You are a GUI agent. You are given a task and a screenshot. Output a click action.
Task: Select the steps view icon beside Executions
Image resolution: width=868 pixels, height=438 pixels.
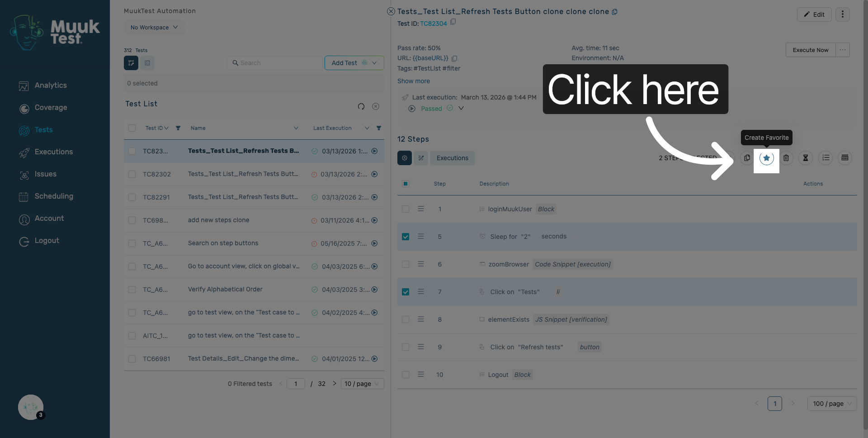(405, 158)
